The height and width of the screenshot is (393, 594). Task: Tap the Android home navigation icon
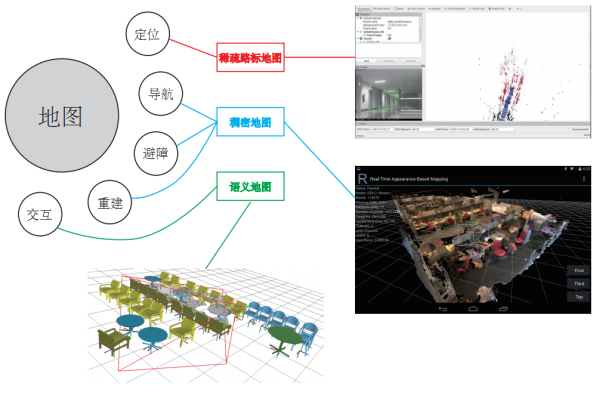473,309
